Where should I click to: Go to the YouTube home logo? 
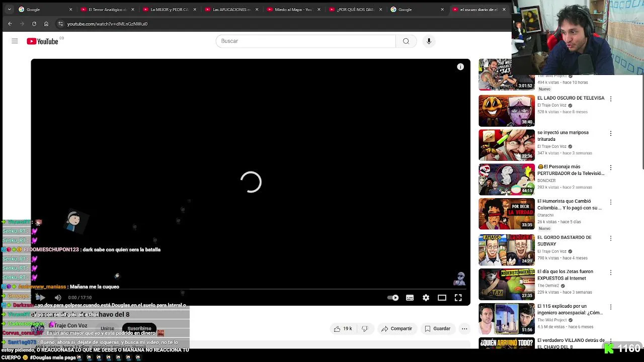coord(43,41)
